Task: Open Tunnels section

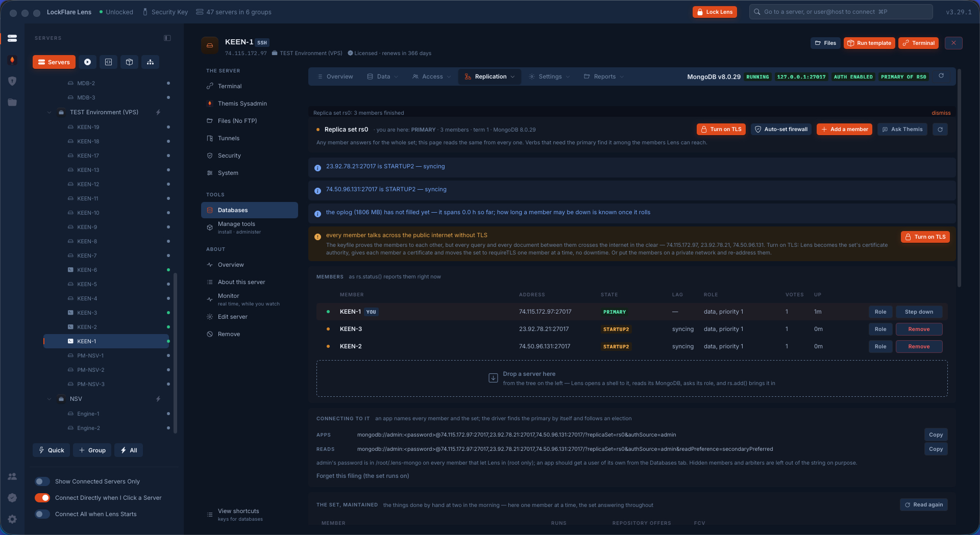Action: tap(249, 138)
